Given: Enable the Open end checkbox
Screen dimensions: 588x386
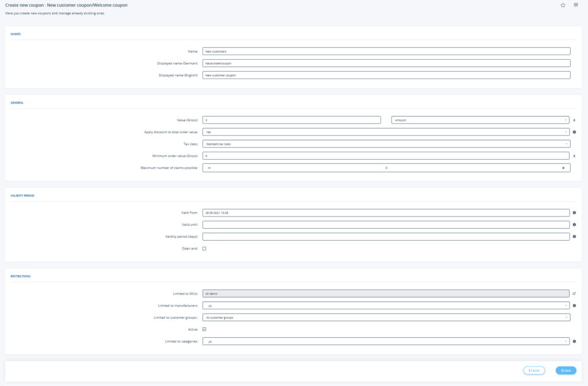Looking at the screenshot, I should pos(204,249).
